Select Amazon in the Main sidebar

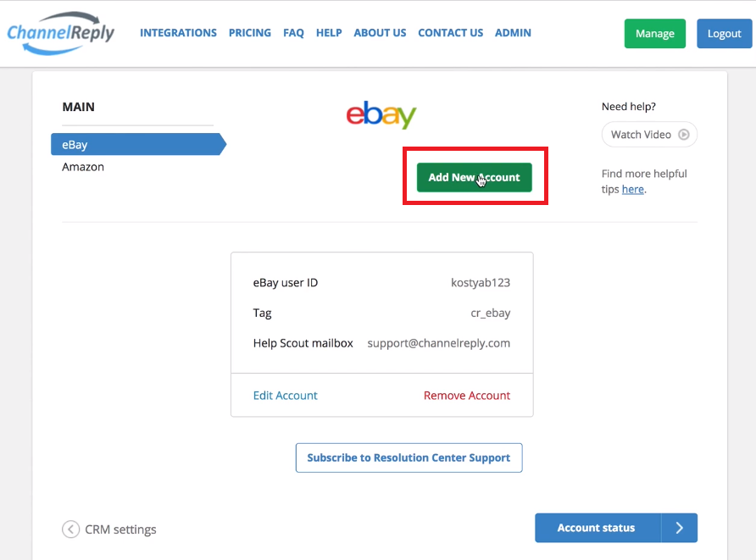(x=83, y=167)
